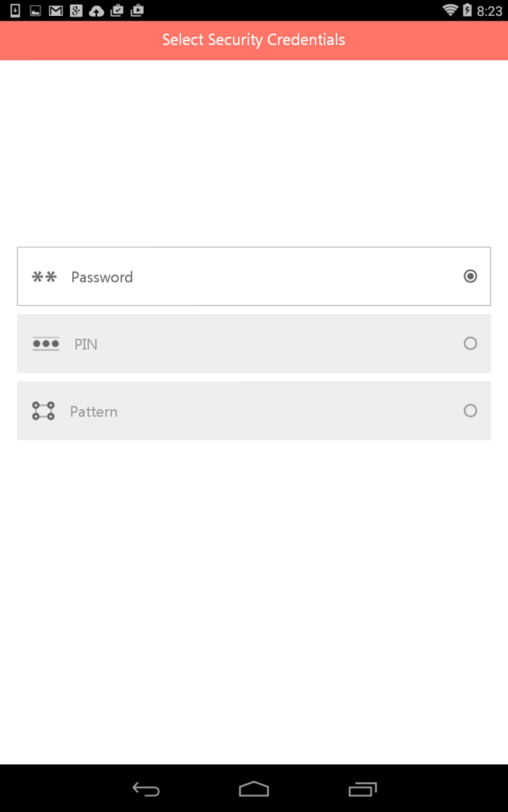Open the recent apps overview button

click(x=362, y=789)
